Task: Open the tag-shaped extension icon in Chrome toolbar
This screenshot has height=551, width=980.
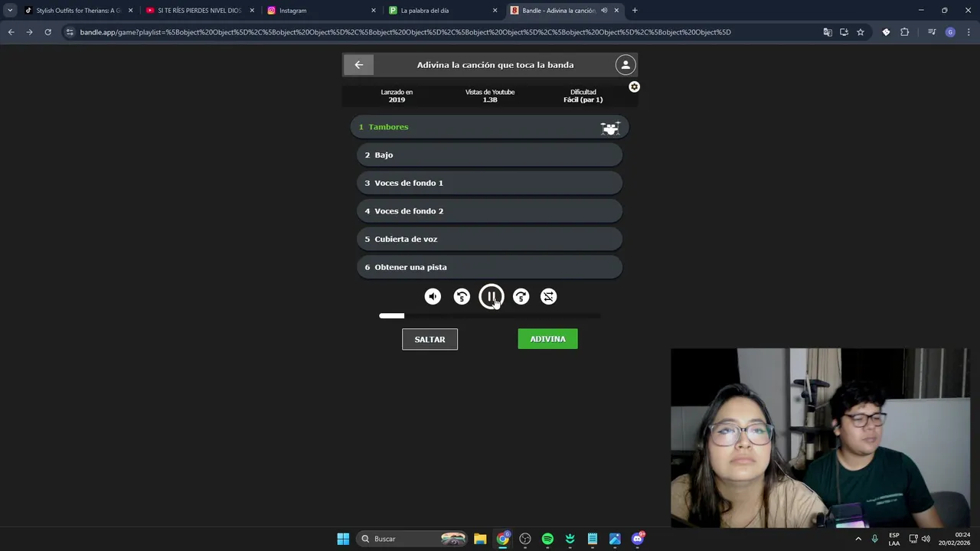Action: pyautogui.click(x=886, y=32)
